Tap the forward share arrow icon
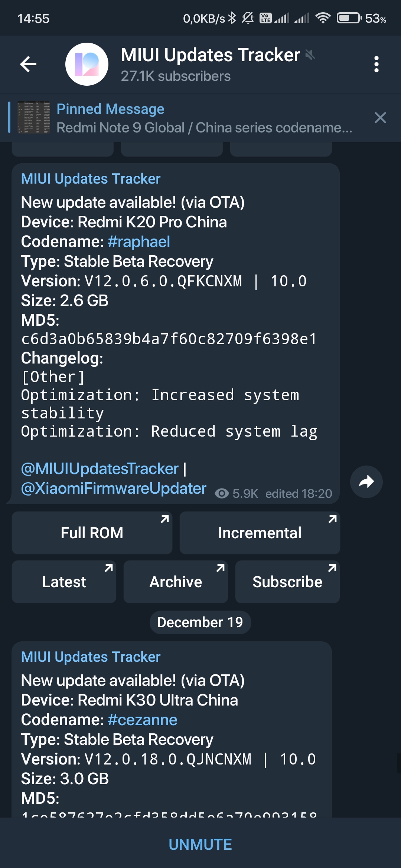 coord(366,481)
